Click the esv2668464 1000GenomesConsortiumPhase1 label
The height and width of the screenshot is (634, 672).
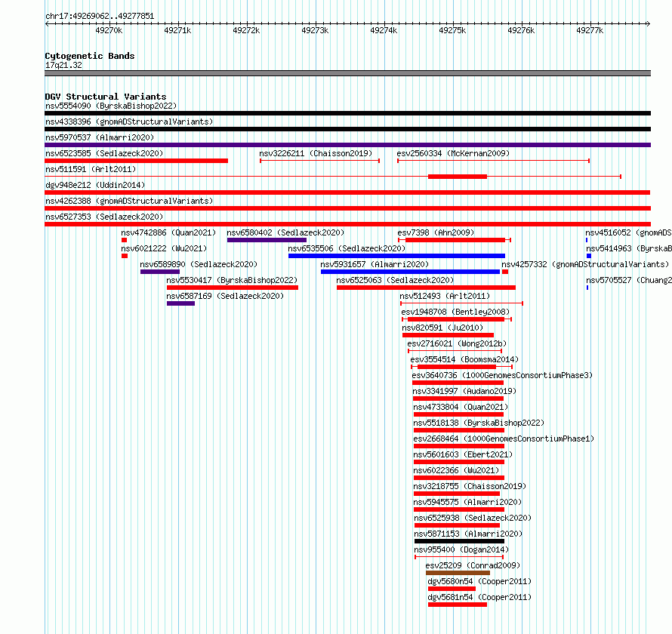click(504, 439)
